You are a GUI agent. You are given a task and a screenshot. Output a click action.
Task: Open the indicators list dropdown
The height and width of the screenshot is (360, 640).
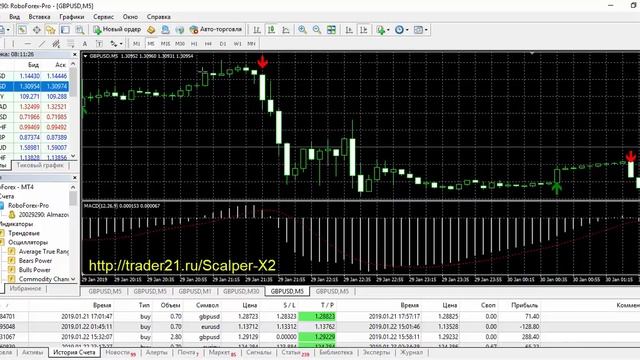tap(382, 30)
